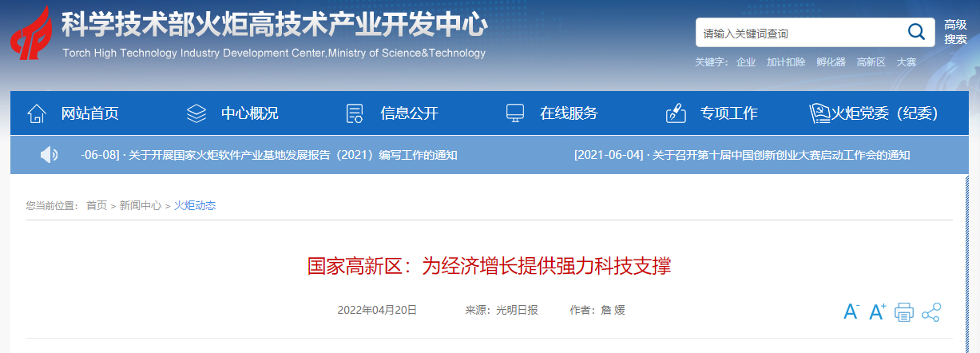Increase font size with A+ icon
Image resolution: width=980 pixels, height=353 pixels.
[878, 312]
